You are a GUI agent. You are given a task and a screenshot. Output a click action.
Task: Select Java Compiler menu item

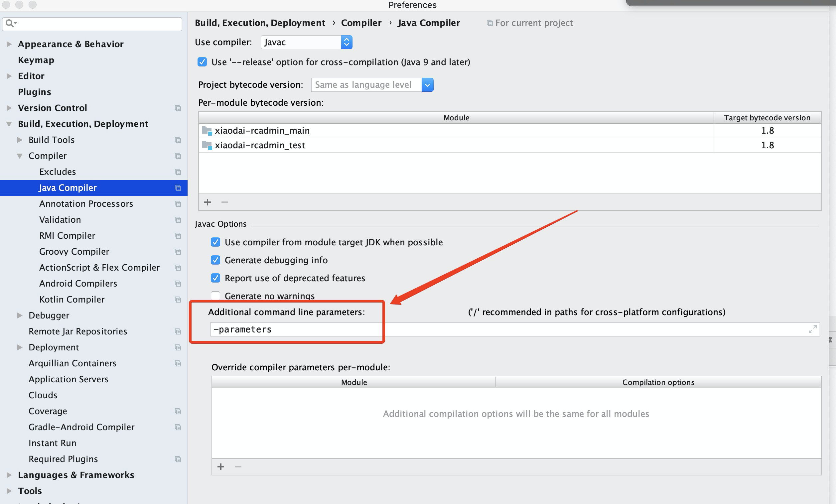(68, 188)
